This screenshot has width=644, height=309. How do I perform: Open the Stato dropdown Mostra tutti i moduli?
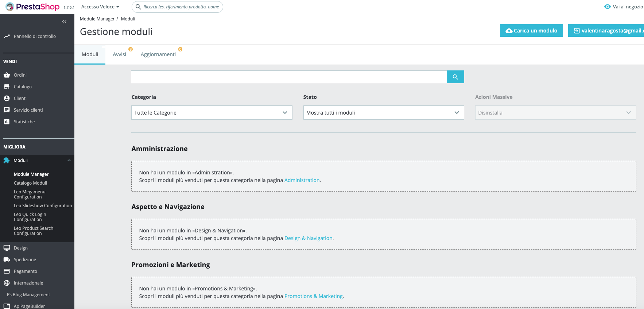(x=384, y=112)
